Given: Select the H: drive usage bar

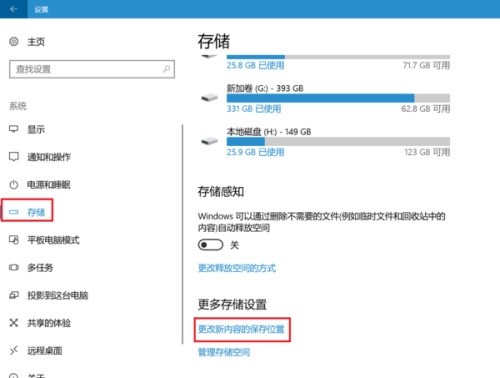Looking at the screenshot, I should point(338,141).
